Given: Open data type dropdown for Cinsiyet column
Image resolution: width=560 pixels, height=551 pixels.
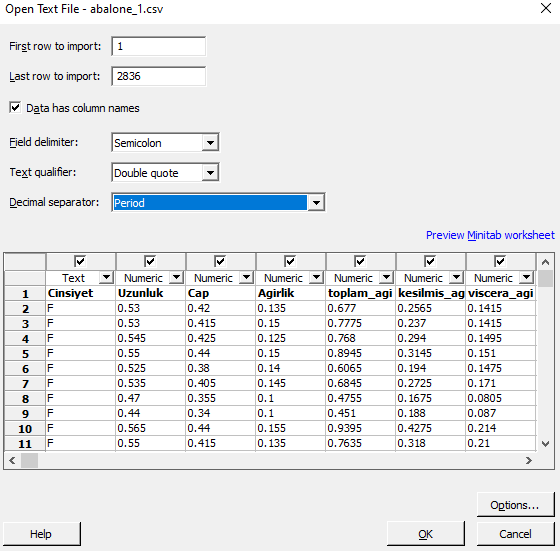Looking at the screenshot, I should (x=106, y=277).
